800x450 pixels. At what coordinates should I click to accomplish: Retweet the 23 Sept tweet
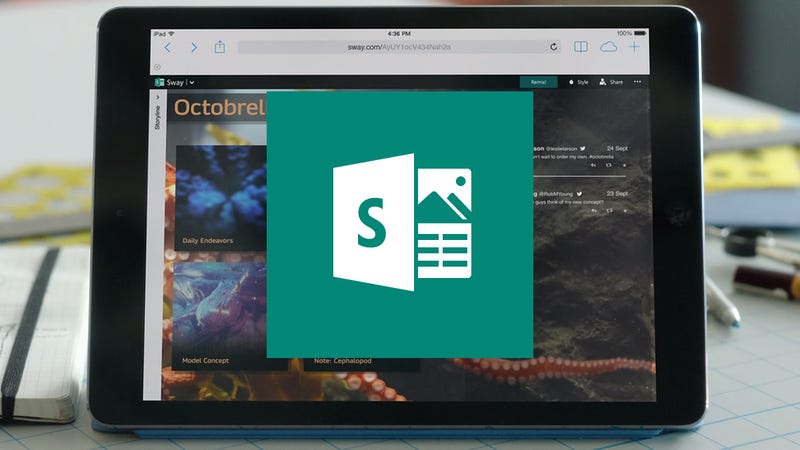[x=609, y=210]
